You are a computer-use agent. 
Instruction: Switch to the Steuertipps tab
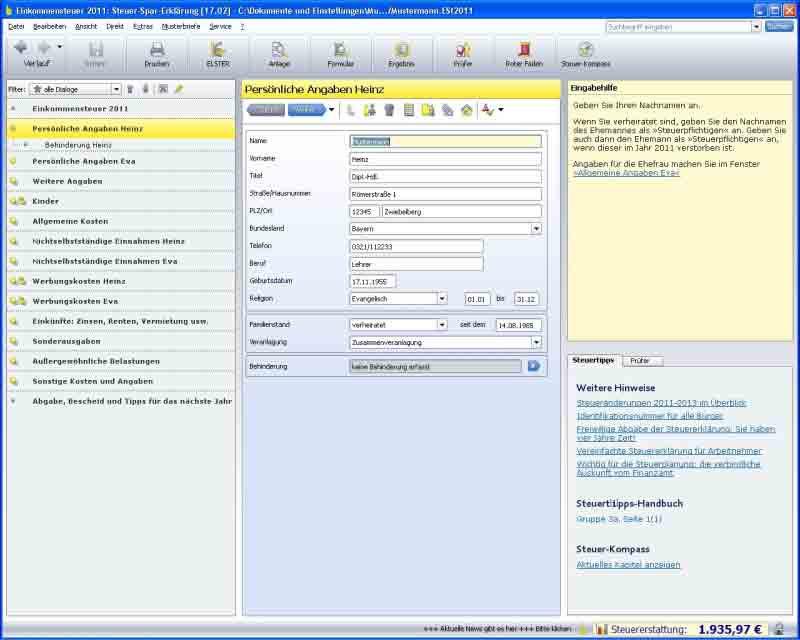tap(593, 360)
